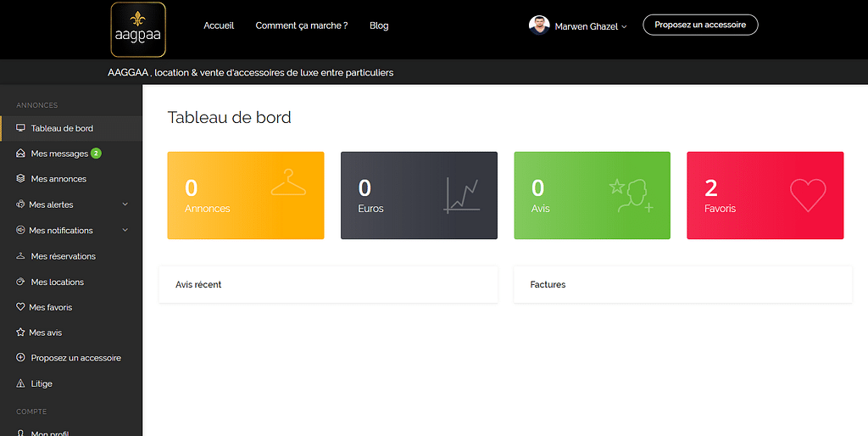
Task: Click the heart icon on Favoris card
Action: point(807,195)
